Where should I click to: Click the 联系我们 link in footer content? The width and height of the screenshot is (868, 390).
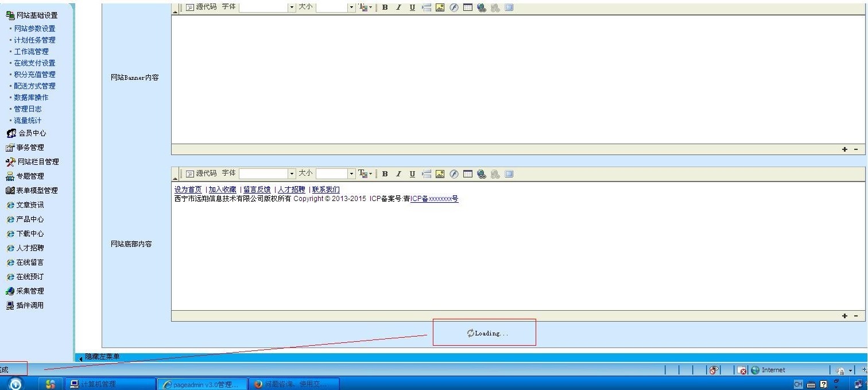tap(325, 190)
